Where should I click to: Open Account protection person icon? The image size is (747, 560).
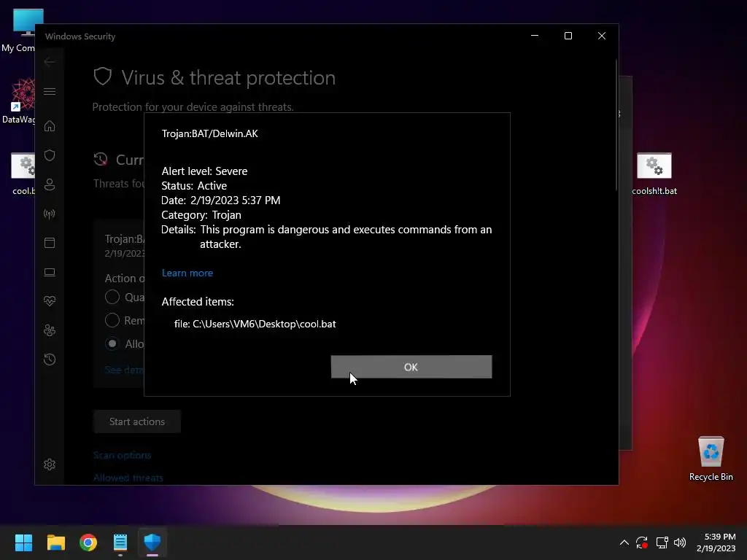point(50,184)
